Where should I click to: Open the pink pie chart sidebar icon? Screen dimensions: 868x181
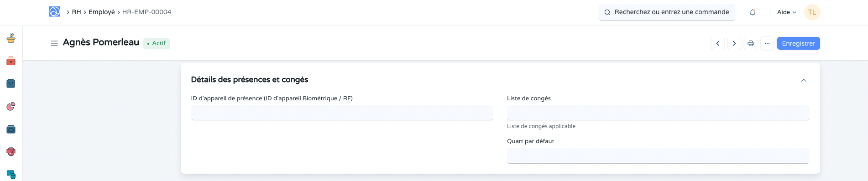tap(11, 106)
